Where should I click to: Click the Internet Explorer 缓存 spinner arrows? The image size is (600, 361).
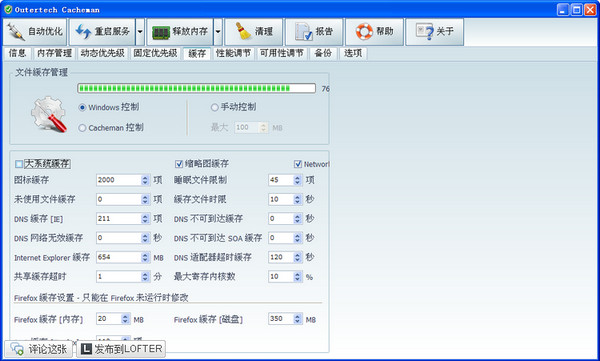tap(145, 257)
